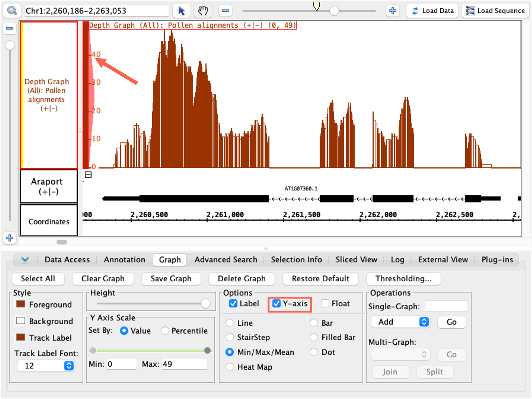Click the Y Axis Scale range slider's right handle

point(207,351)
